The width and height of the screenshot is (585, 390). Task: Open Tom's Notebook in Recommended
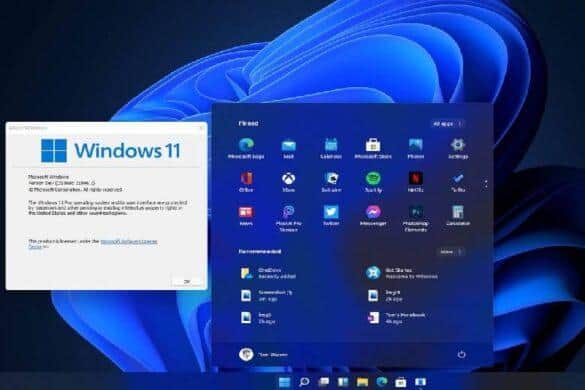pos(396,318)
